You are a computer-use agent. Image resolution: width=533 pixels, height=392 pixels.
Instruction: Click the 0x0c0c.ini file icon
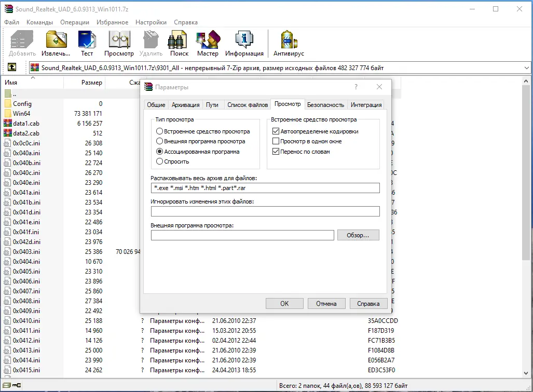point(7,143)
